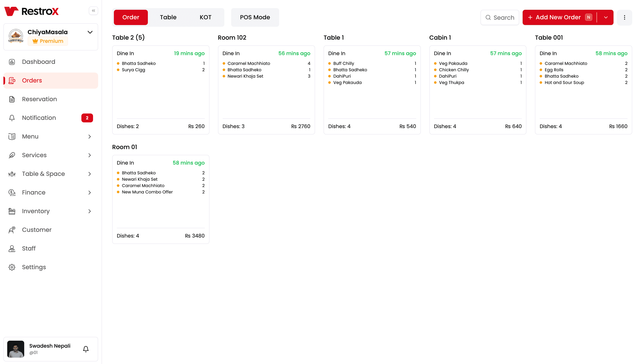Switch to the Table tab
Screen dimensions: 642x364
tap(168, 17)
